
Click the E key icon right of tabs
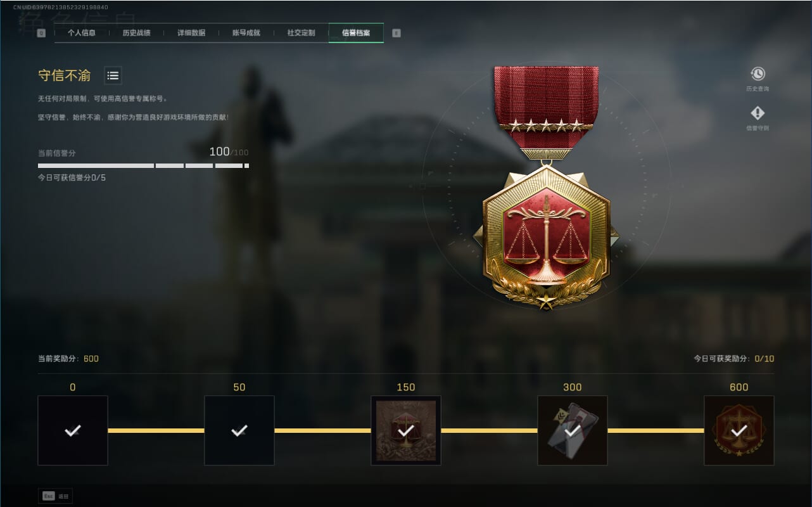(x=396, y=33)
